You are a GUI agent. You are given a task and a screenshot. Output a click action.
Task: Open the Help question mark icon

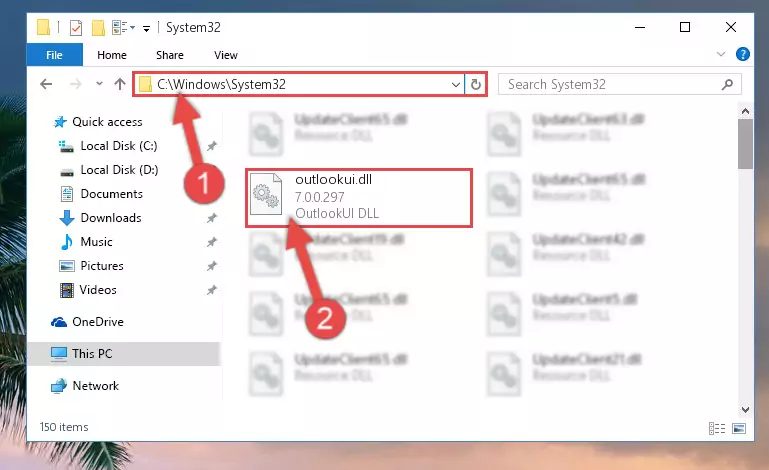(743, 54)
